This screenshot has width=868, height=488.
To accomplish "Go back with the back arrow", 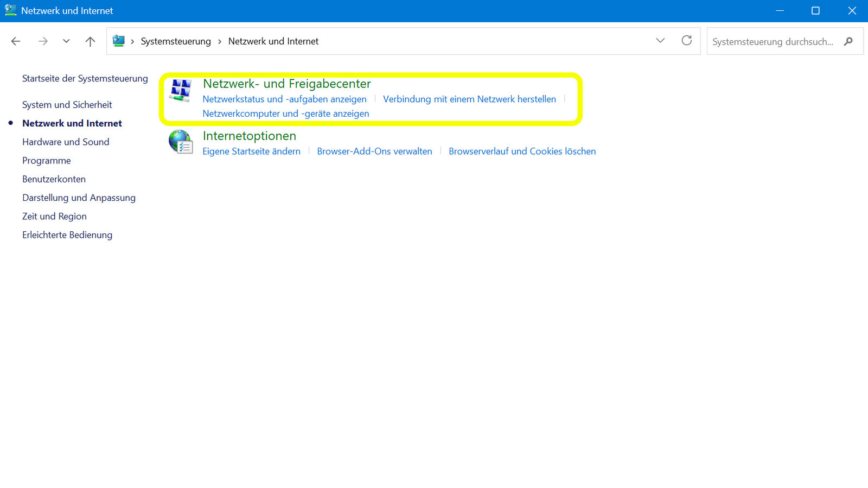I will (x=16, y=41).
